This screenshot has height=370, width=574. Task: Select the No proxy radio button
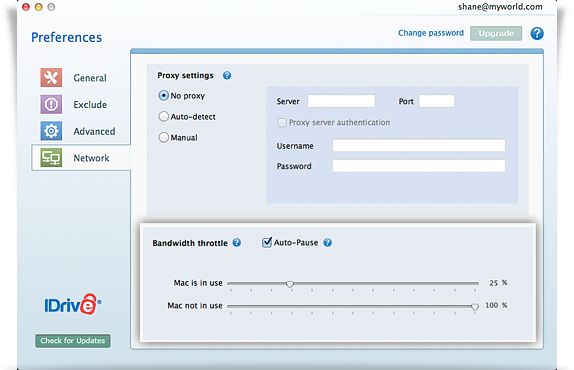click(x=163, y=96)
